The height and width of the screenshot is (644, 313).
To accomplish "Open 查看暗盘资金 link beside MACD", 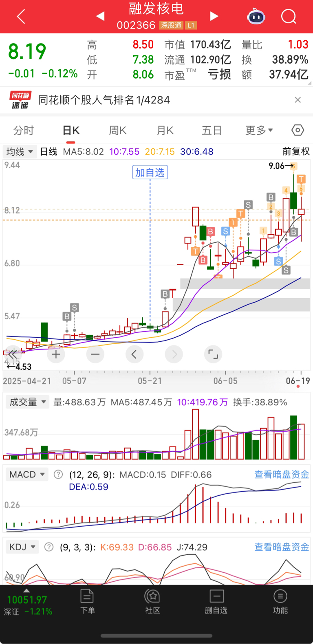I will pos(282,475).
